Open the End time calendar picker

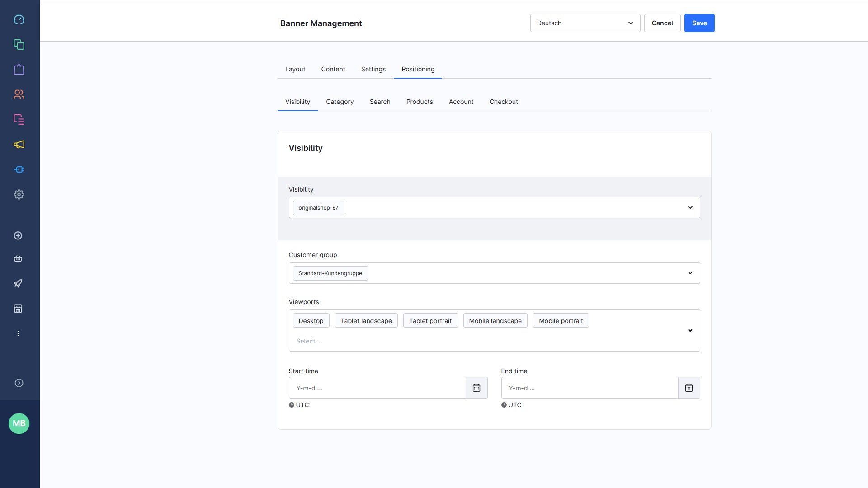(x=689, y=388)
